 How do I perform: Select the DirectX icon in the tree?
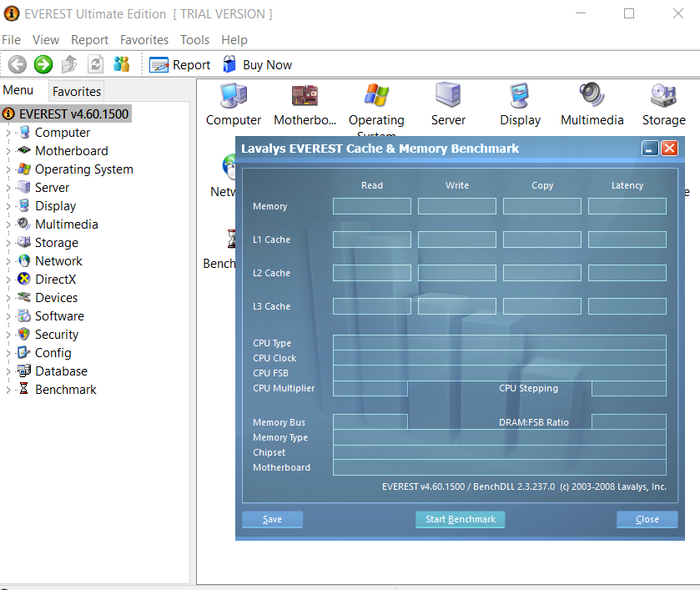(23, 279)
